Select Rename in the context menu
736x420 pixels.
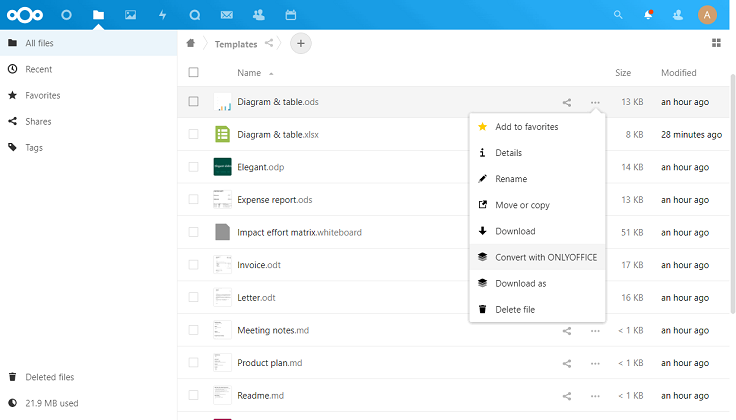click(x=511, y=179)
